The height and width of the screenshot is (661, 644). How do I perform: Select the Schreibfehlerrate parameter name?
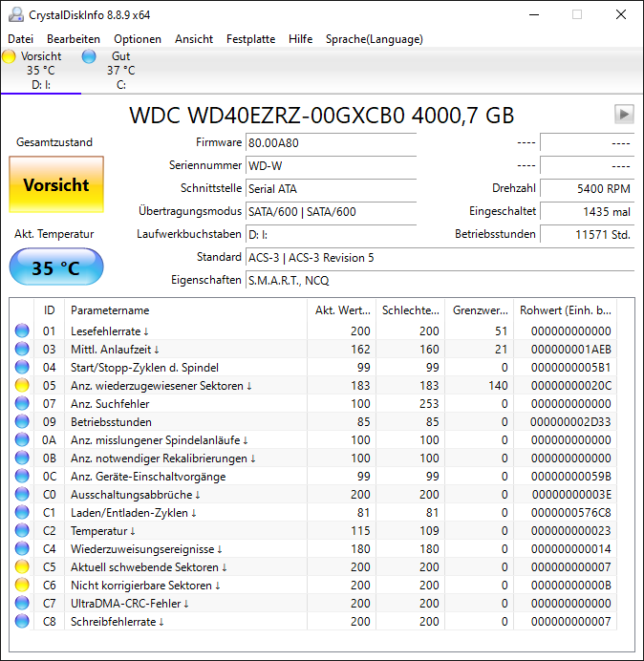(x=117, y=622)
